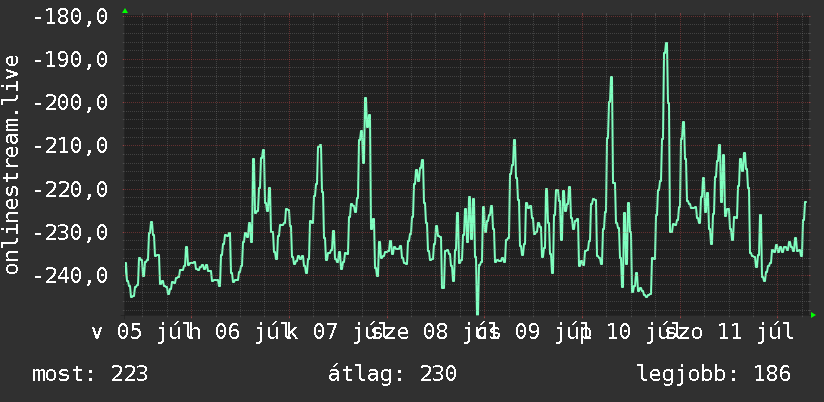824x402 pixels.
Task: Click the "most: 223" current value text
Action: (x=90, y=374)
